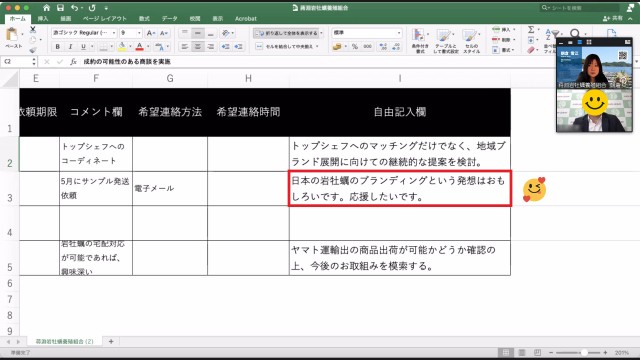Viewport: 640px width, 360px height.
Task: Click the percent style icon
Action: tap(355, 47)
